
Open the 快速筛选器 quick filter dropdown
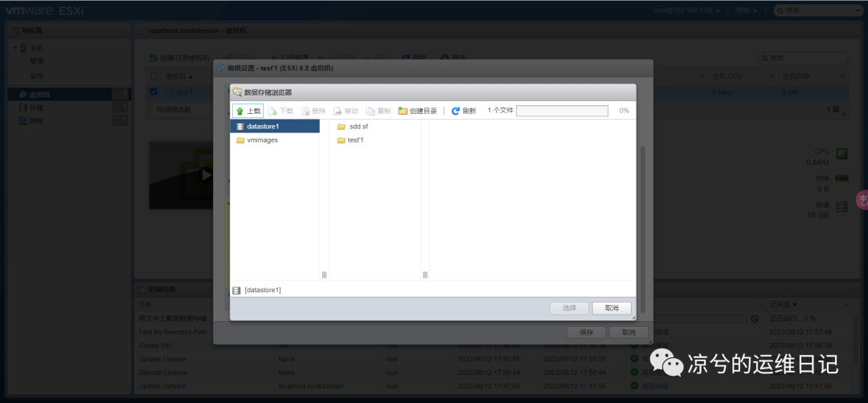(x=181, y=109)
